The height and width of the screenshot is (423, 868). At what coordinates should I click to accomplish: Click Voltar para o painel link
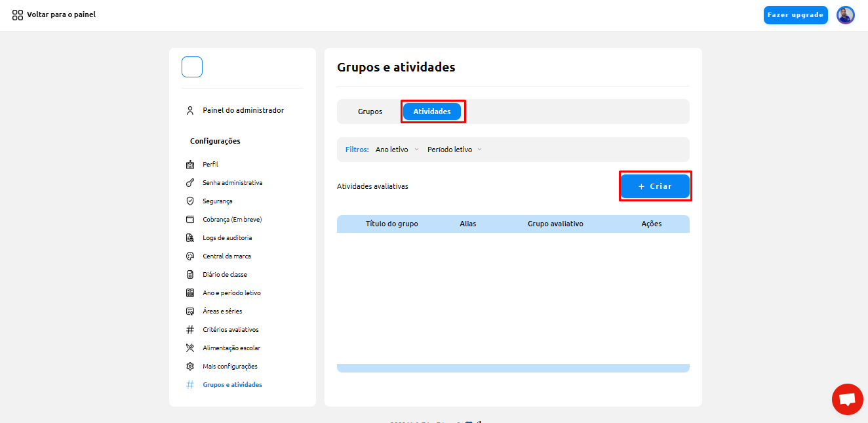pos(62,14)
